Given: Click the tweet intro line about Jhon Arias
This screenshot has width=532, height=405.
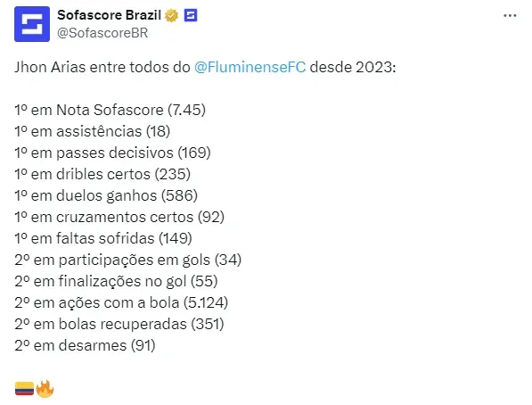Looking at the screenshot, I should pos(205,67).
